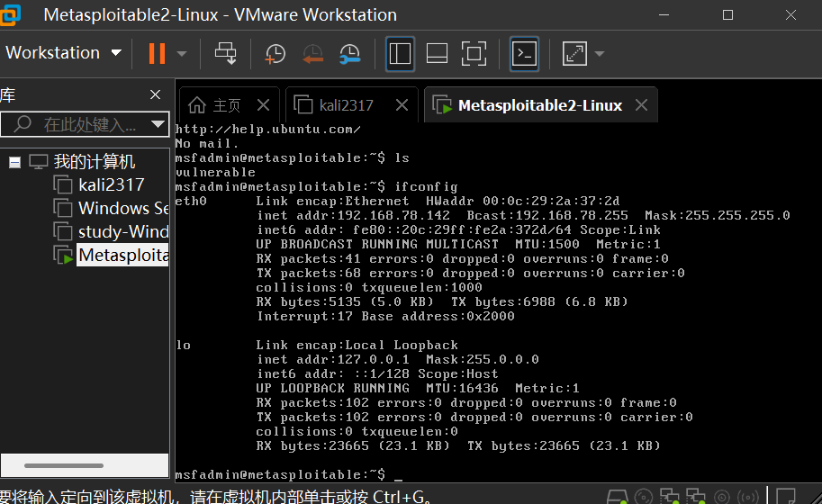Toggle the thumbnail bar view
The height and width of the screenshot is (504, 822).
pyautogui.click(x=437, y=53)
